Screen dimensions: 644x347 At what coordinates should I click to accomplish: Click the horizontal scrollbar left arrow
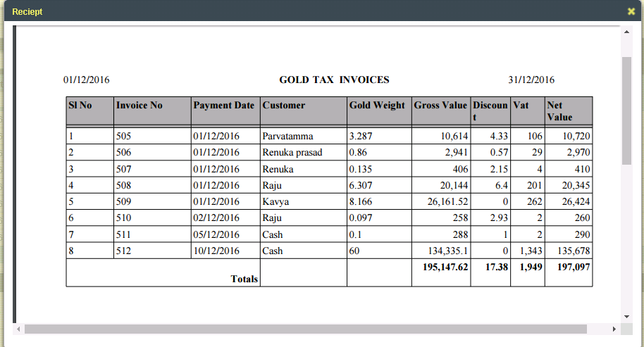point(19,329)
